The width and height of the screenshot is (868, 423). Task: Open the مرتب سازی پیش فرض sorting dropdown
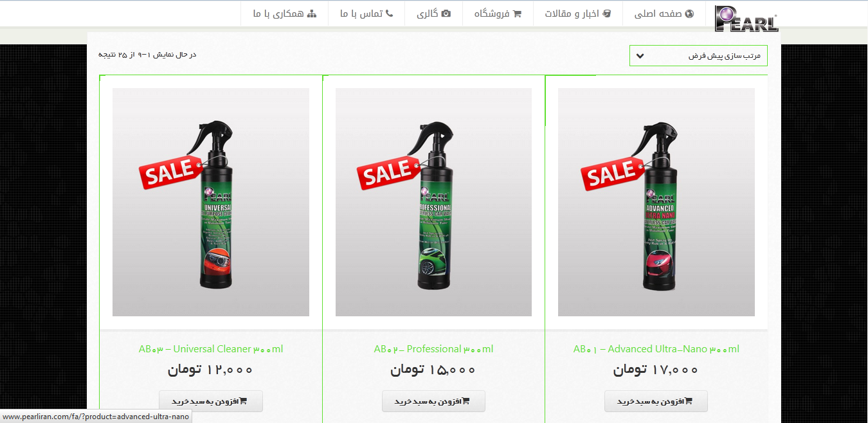(x=698, y=55)
